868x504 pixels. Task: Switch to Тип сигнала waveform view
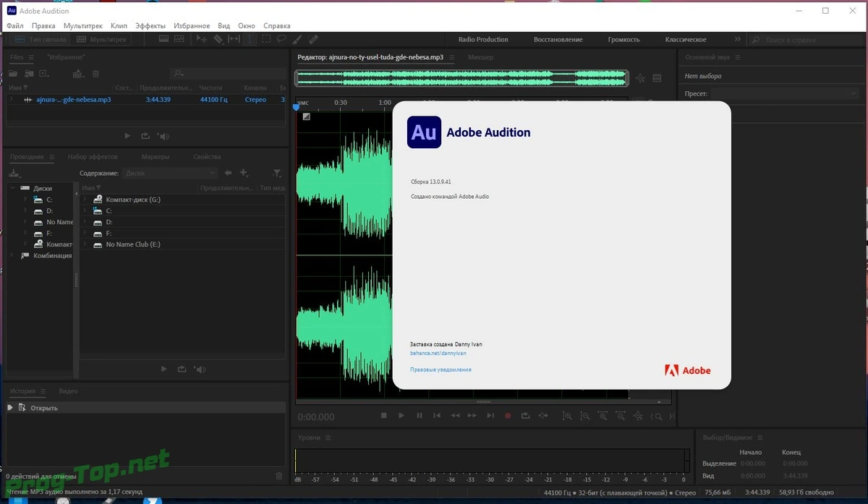pos(39,39)
